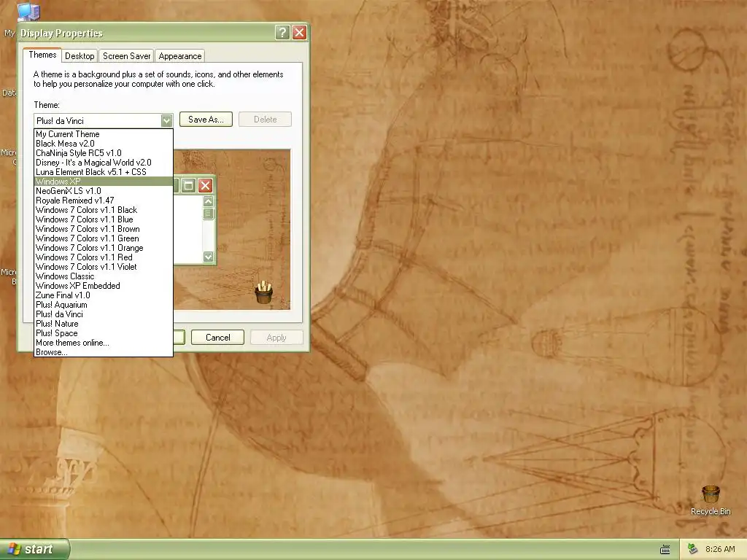This screenshot has height=560, width=747.
Task: Select Windows 7 Colors v1.1 Red
Action: (x=104, y=257)
